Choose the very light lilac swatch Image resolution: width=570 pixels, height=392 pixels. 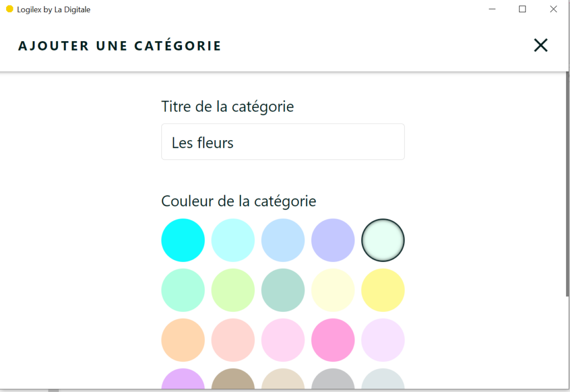(x=383, y=340)
